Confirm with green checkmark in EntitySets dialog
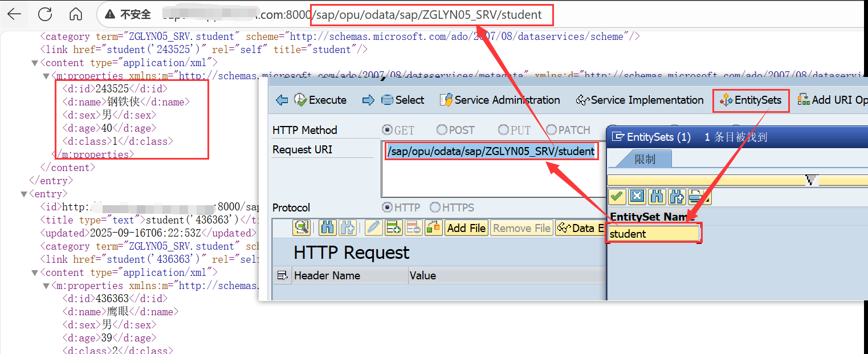 click(x=617, y=197)
